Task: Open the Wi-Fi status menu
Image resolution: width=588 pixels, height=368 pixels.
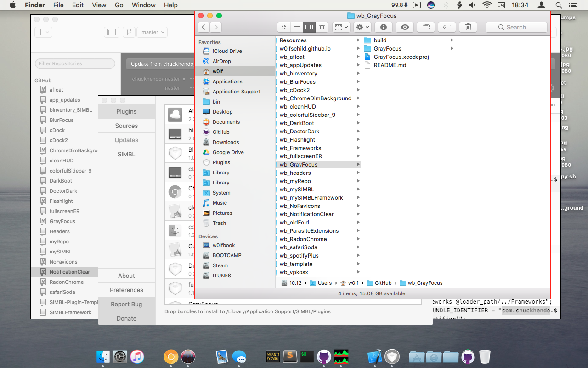Action: [487, 5]
